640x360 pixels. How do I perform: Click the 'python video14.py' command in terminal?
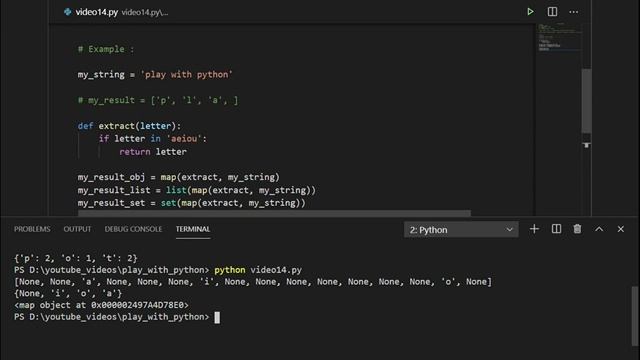point(258,270)
